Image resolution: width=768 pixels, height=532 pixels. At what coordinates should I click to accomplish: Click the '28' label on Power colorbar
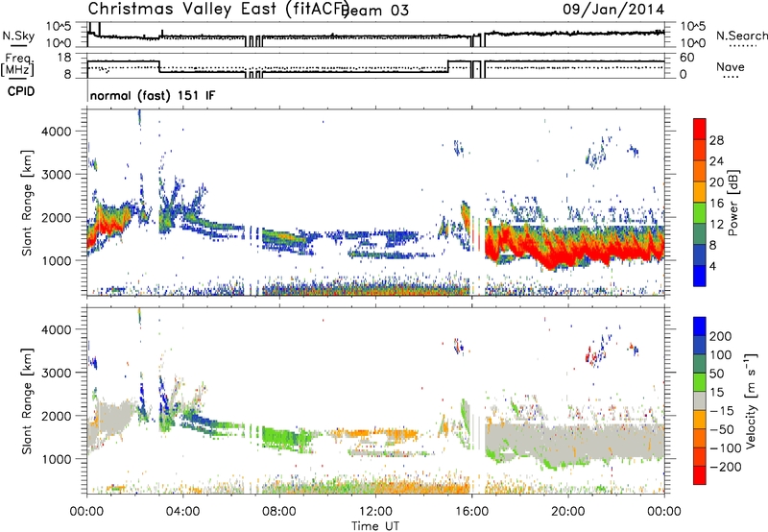(716, 140)
